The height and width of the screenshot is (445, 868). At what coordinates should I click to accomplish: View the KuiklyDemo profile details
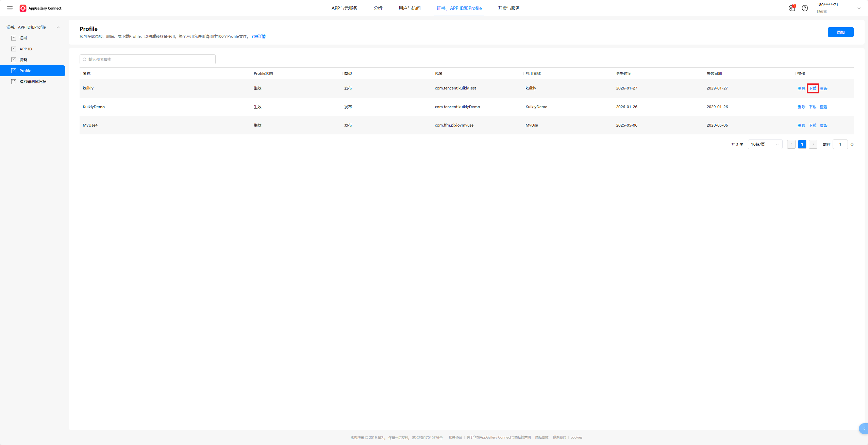pyautogui.click(x=823, y=107)
